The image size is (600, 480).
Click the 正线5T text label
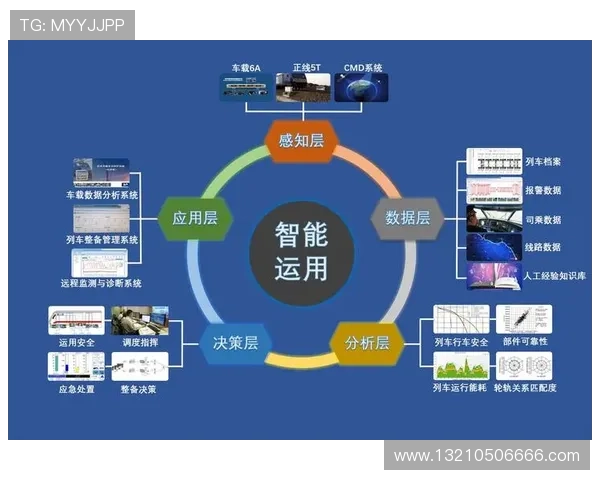[306, 68]
